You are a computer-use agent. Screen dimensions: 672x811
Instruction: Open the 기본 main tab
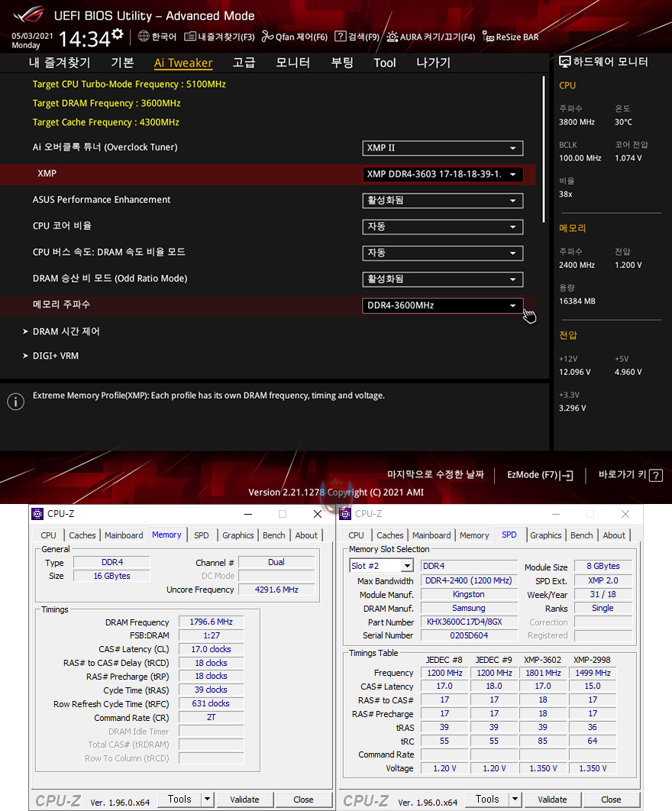[x=123, y=63]
